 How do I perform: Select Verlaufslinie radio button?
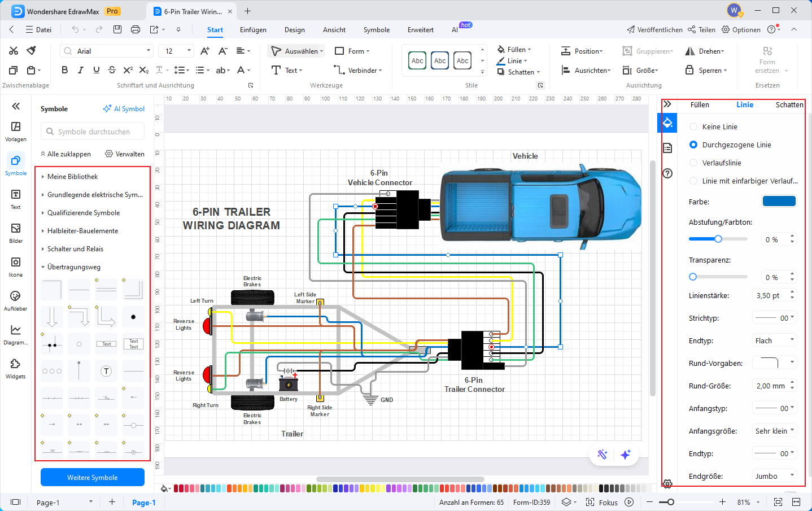point(693,163)
